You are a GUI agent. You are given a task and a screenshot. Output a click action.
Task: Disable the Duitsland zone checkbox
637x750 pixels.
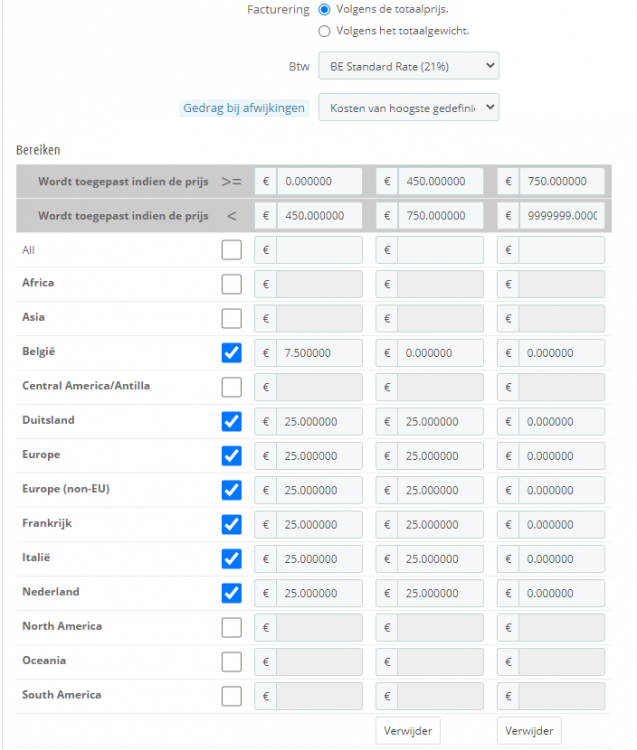point(231,421)
